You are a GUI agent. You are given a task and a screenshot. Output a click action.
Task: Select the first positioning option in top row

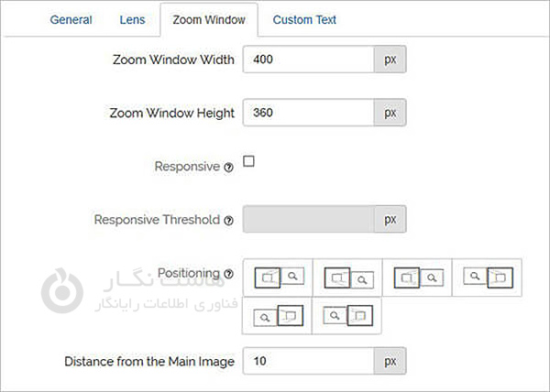(x=278, y=277)
